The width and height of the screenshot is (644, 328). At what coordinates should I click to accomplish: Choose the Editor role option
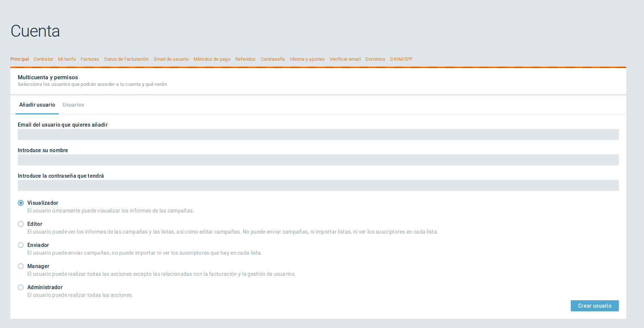[21, 224]
